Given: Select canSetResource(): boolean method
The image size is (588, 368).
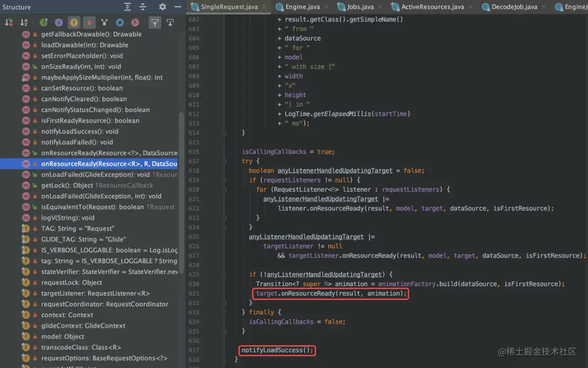Looking at the screenshot, I should pos(82,88).
